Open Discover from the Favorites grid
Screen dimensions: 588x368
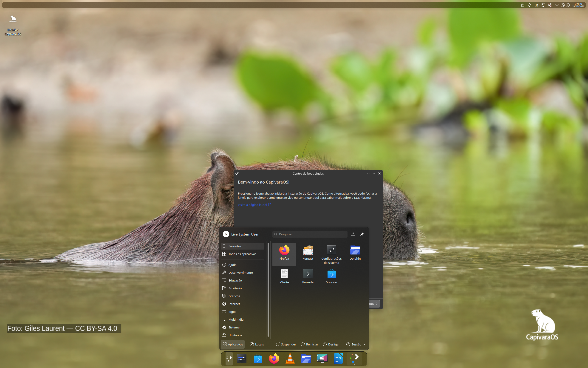point(331,277)
